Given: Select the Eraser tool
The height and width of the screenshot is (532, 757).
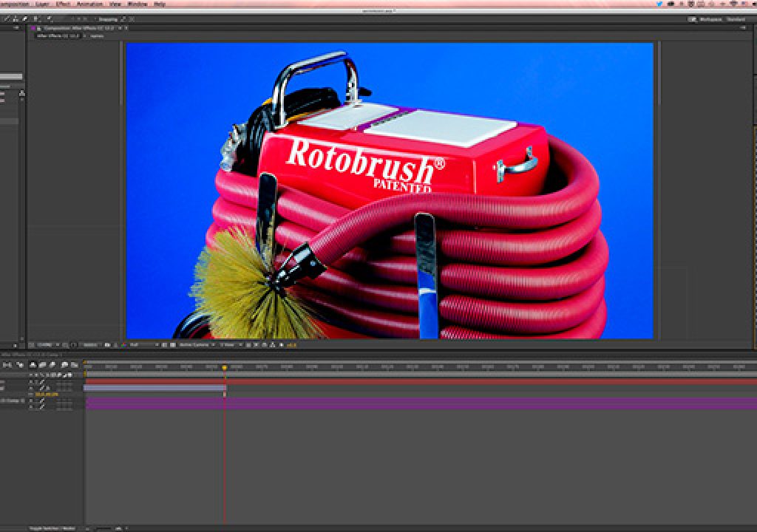Looking at the screenshot, I should click(24, 19).
